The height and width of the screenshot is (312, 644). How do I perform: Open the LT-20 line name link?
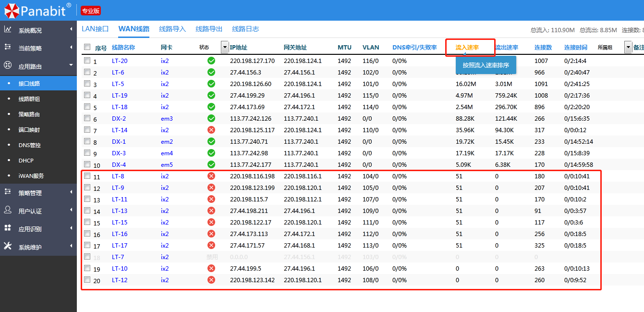120,61
